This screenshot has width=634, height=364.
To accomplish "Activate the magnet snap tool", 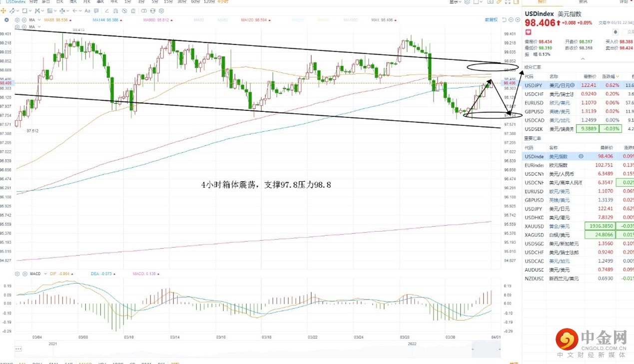I will 116,11.
